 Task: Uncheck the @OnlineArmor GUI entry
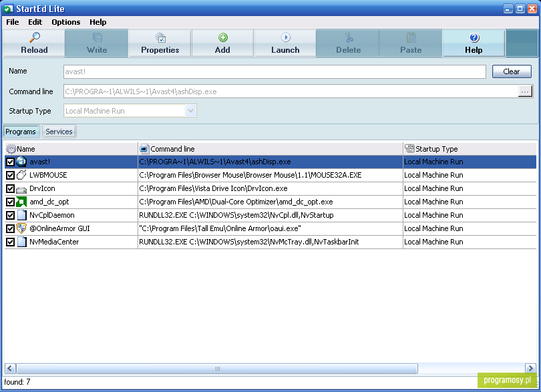click(10, 229)
